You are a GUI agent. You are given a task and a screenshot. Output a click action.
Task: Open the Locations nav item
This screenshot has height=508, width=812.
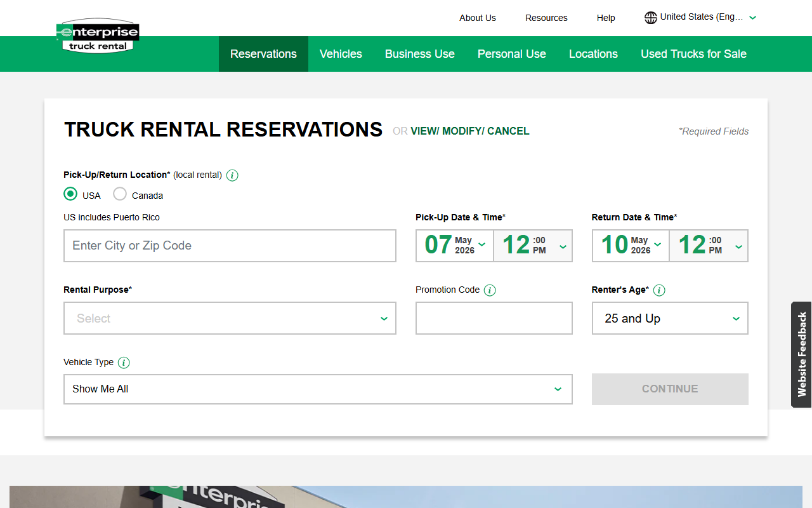[593, 54]
